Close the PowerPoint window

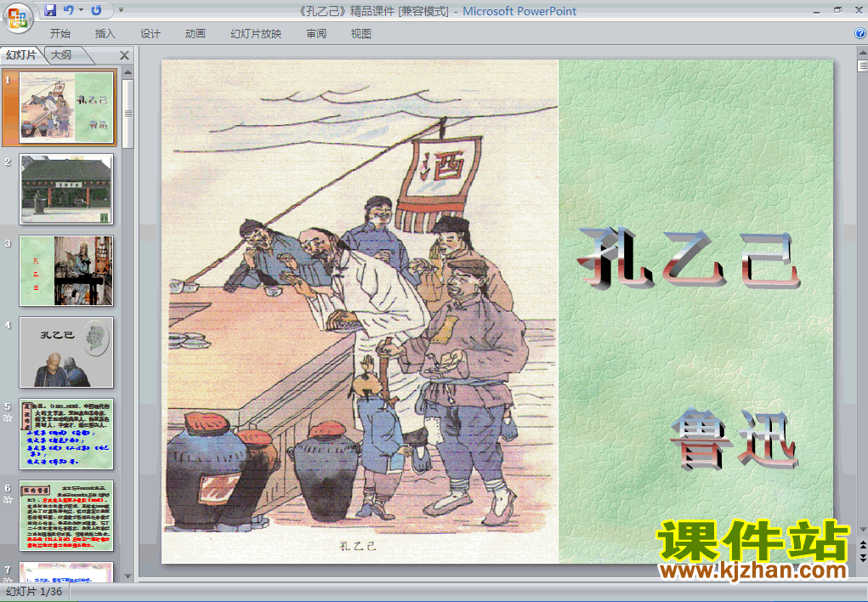point(859,10)
